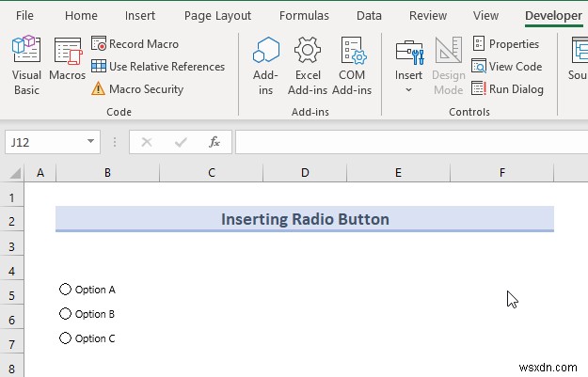Select column C header
Screen dimensions: 588x377
tap(212, 173)
